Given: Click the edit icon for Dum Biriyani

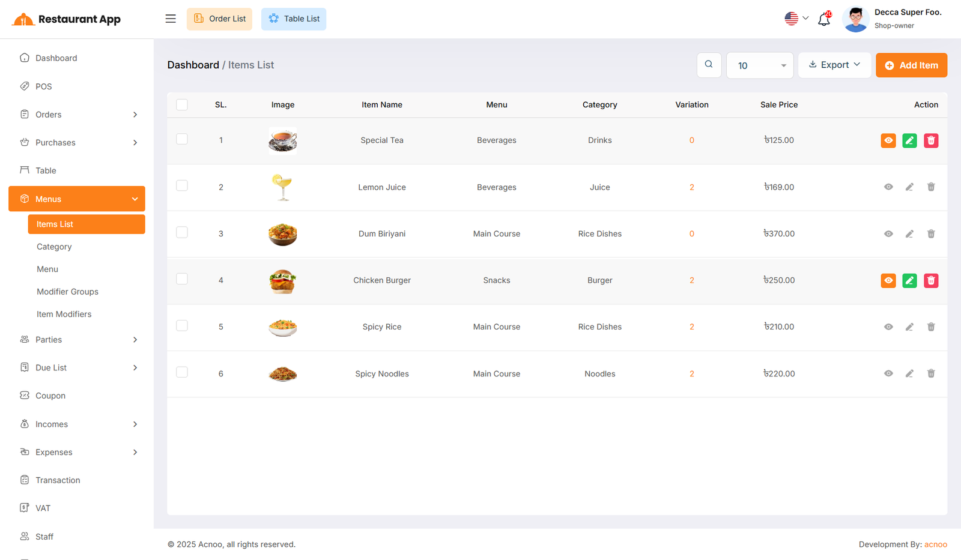Looking at the screenshot, I should coord(909,234).
